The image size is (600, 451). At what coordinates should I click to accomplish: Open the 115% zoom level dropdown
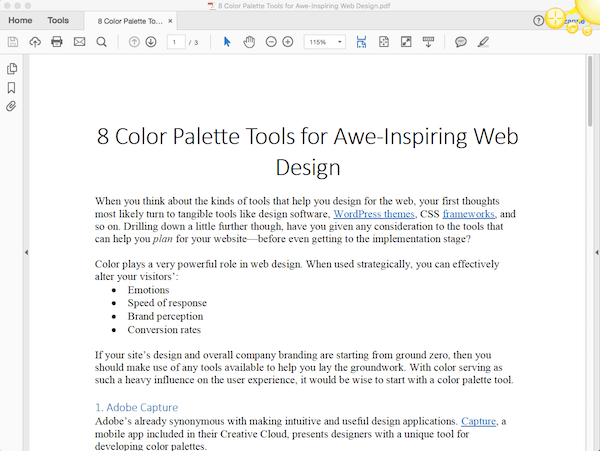click(x=324, y=42)
